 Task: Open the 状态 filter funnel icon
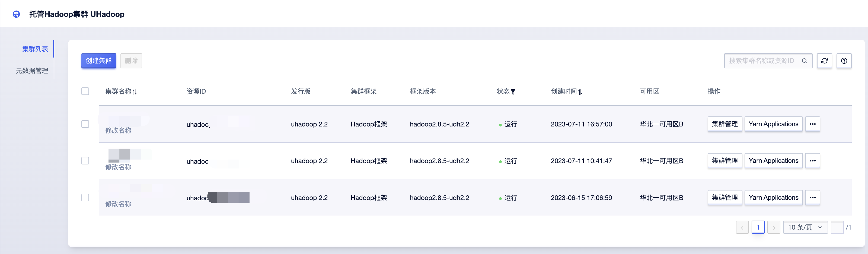pyautogui.click(x=513, y=92)
